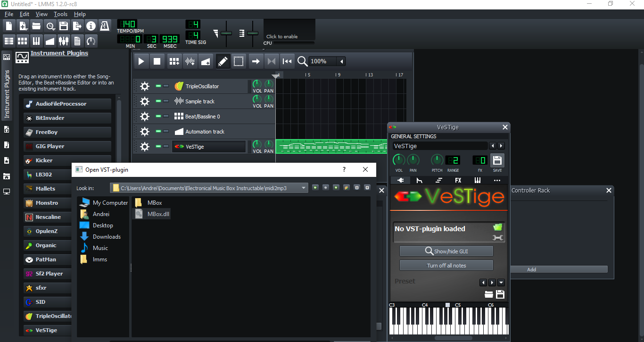Show the Beat+Bassline Editor icon
This screenshot has width=644, height=342.
click(x=23, y=41)
